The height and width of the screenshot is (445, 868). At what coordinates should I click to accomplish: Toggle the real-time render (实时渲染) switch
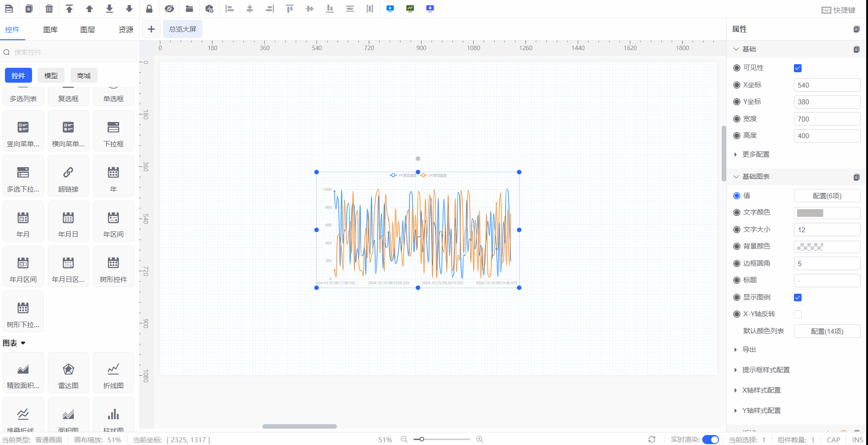pos(710,440)
